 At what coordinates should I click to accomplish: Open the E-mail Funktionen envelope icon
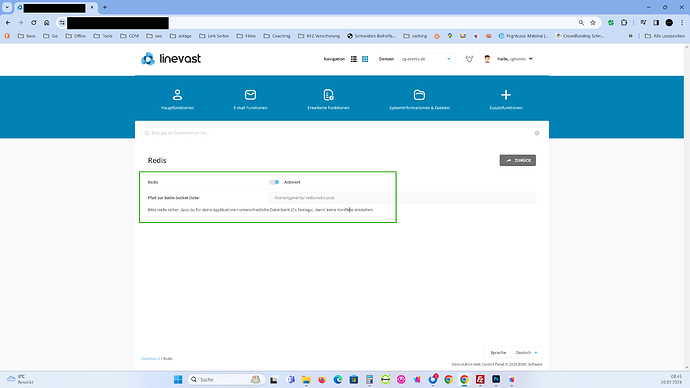[250, 95]
